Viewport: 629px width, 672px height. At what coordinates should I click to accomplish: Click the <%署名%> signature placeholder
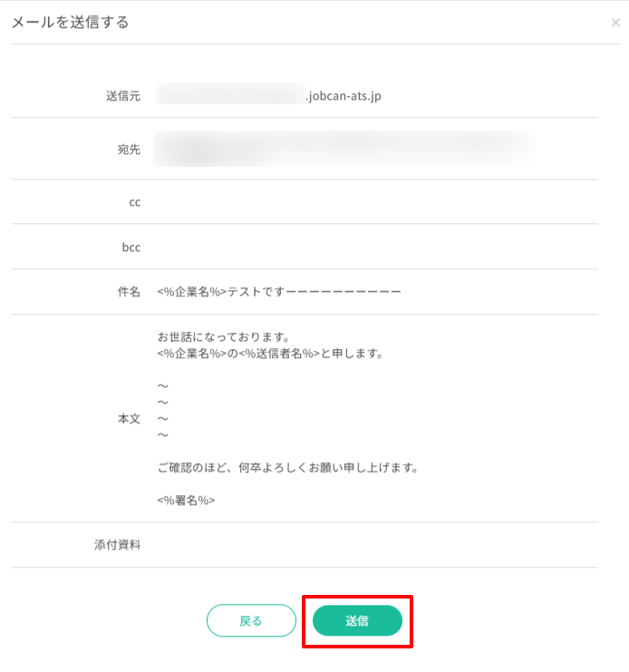[x=186, y=501]
